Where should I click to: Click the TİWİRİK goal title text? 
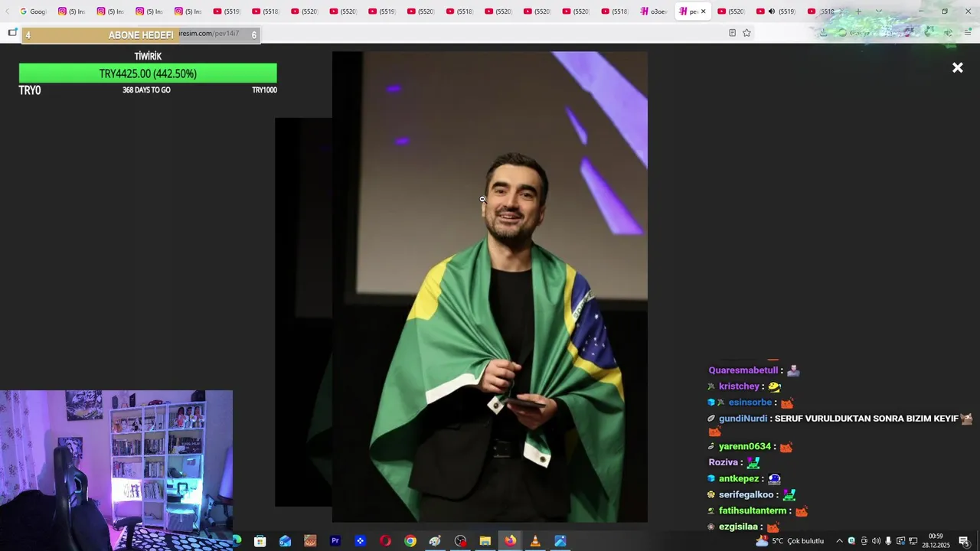click(148, 57)
